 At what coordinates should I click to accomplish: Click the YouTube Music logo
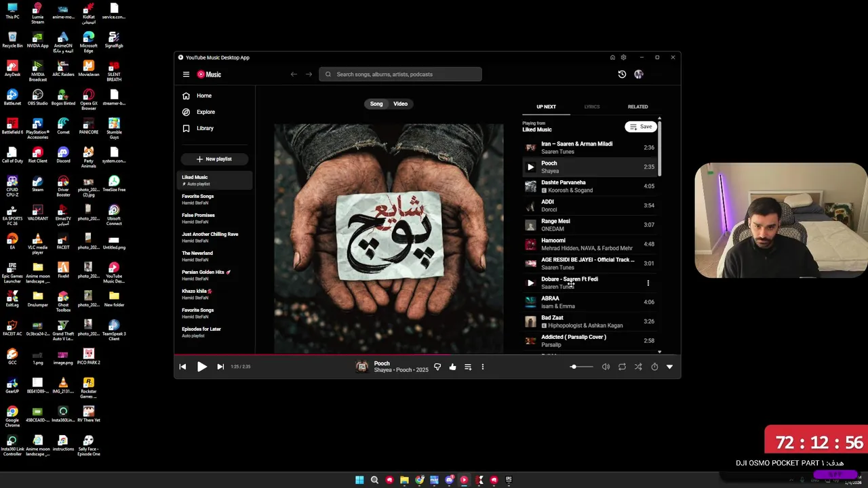(209, 75)
